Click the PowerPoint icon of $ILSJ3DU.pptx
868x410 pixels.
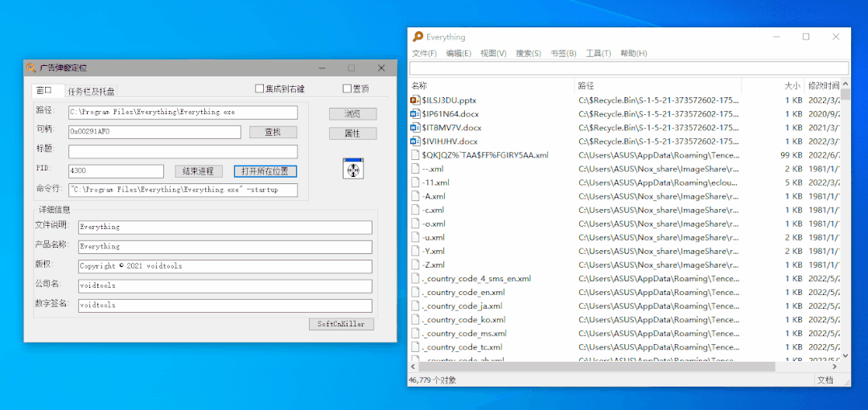point(415,100)
